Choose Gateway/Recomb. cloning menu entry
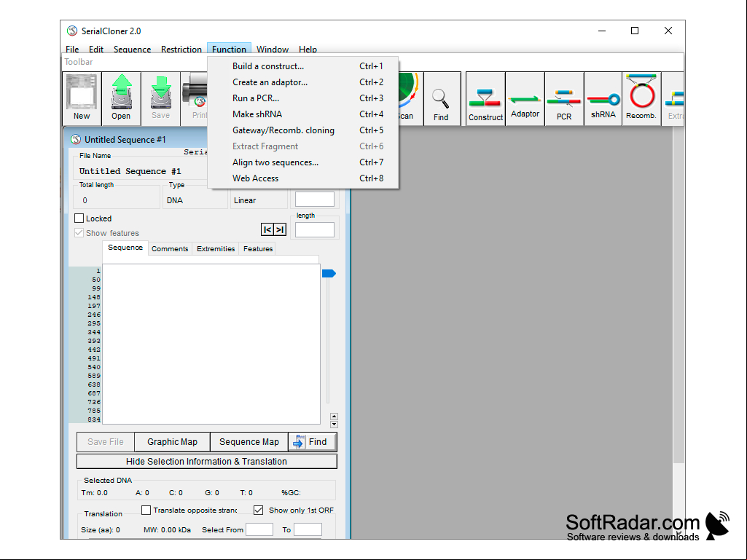This screenshot has width=747, height=560. pos(303,130)
